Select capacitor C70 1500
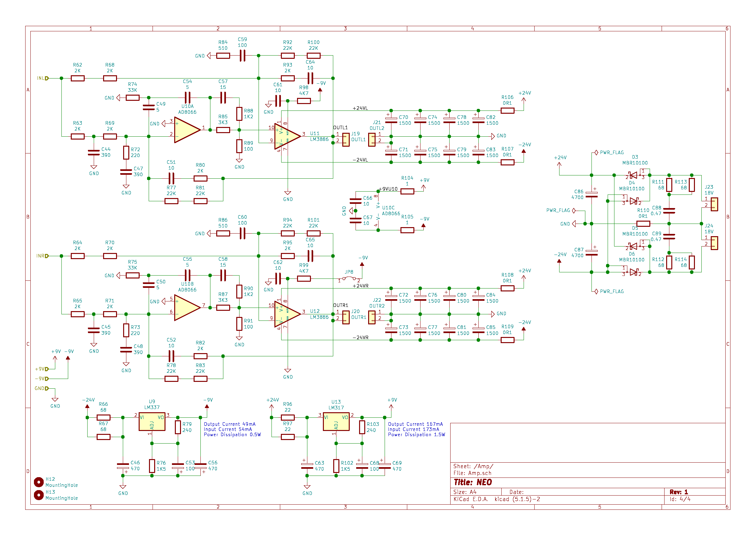This screenshot has width=756, height=535. tap(391, 120)
